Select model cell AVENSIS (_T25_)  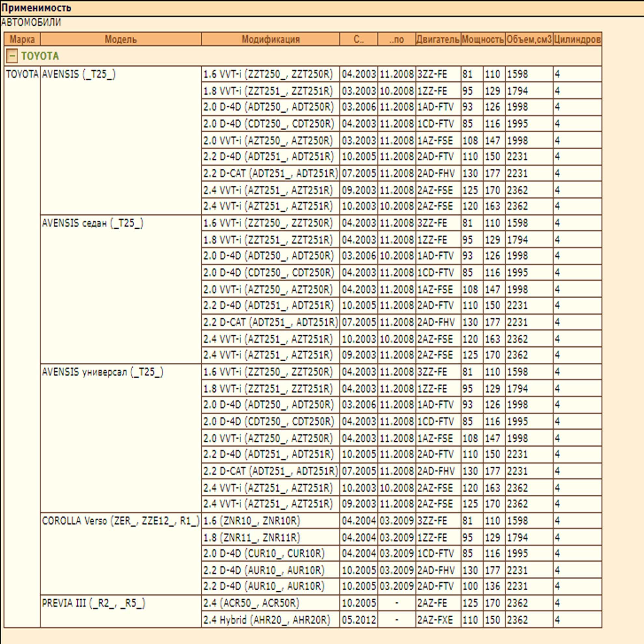click(x=121, y=140)
